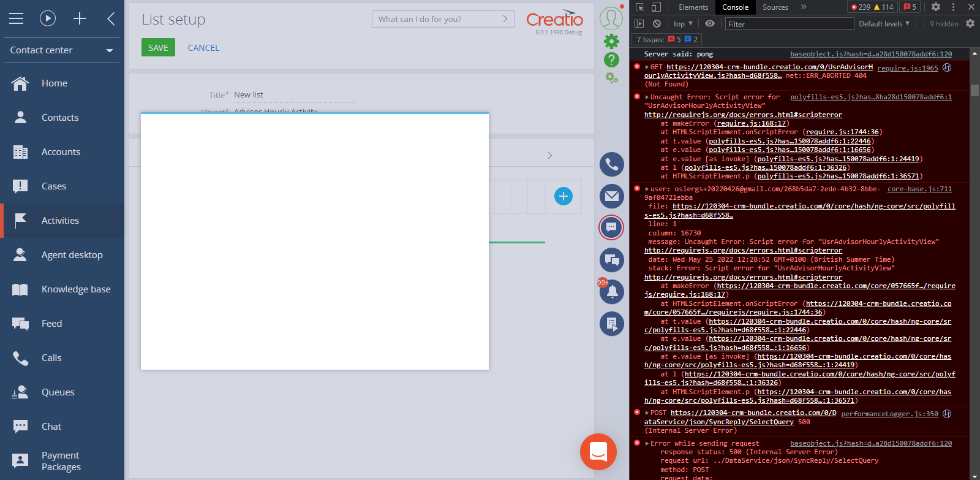This screenshot has width=980, height=480.
Task: Open the phone calls communication panel
Action: [x=612, y=164]
